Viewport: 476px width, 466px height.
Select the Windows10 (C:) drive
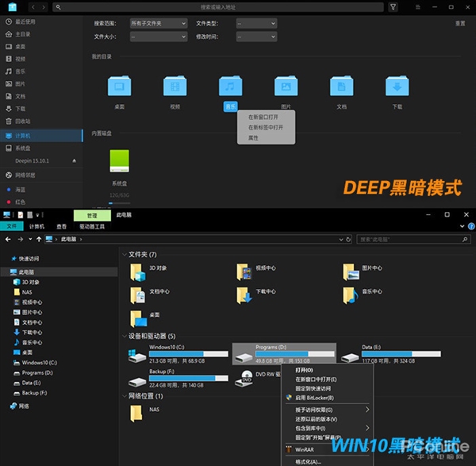click(178, 354)
